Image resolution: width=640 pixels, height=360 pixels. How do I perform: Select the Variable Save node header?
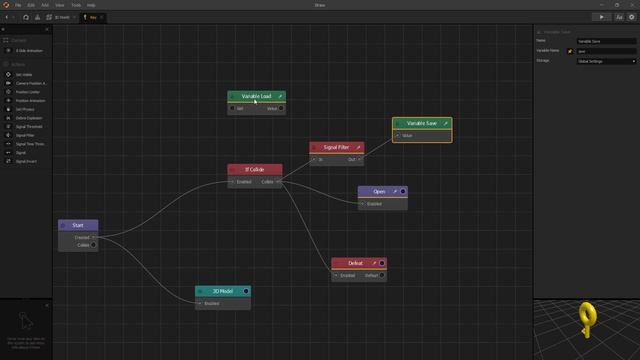click(422, 123)
